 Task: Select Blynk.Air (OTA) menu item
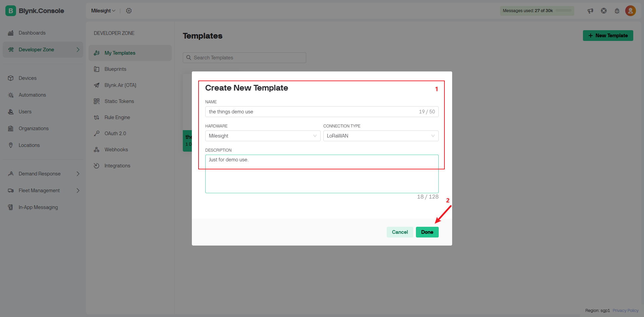tap(130, 85)
